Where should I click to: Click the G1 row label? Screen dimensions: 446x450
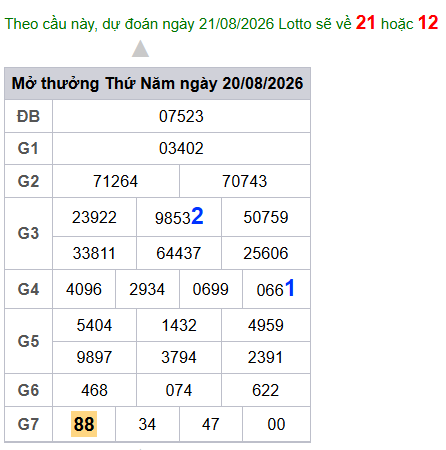pos(28,148)
